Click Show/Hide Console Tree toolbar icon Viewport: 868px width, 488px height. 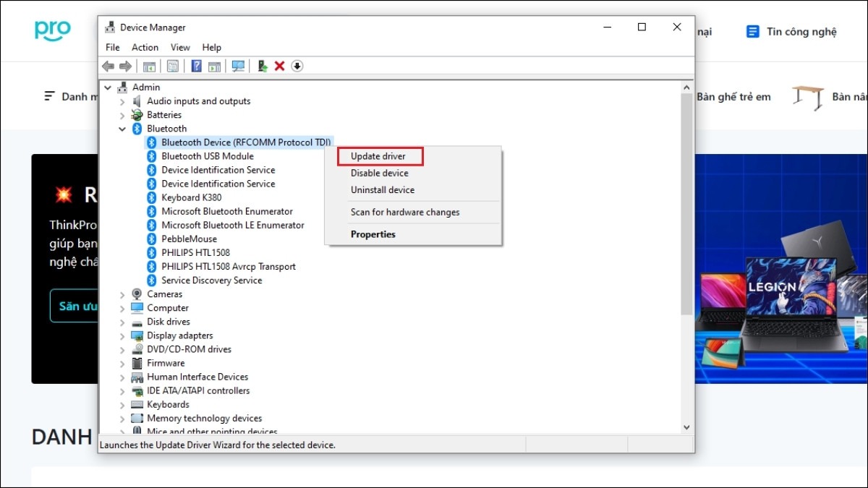149,67
